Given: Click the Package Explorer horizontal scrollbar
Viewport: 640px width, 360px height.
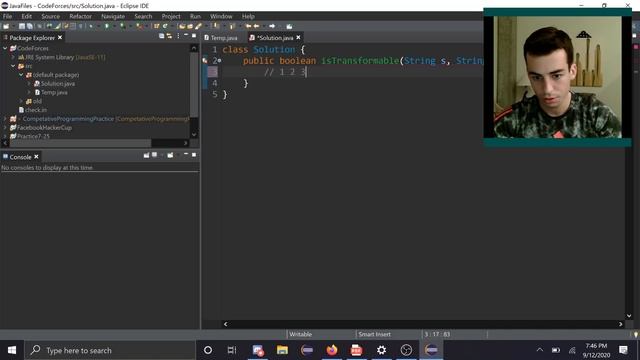Looking at the screenshot, I should pyautogui.click(x=80, y=143).
